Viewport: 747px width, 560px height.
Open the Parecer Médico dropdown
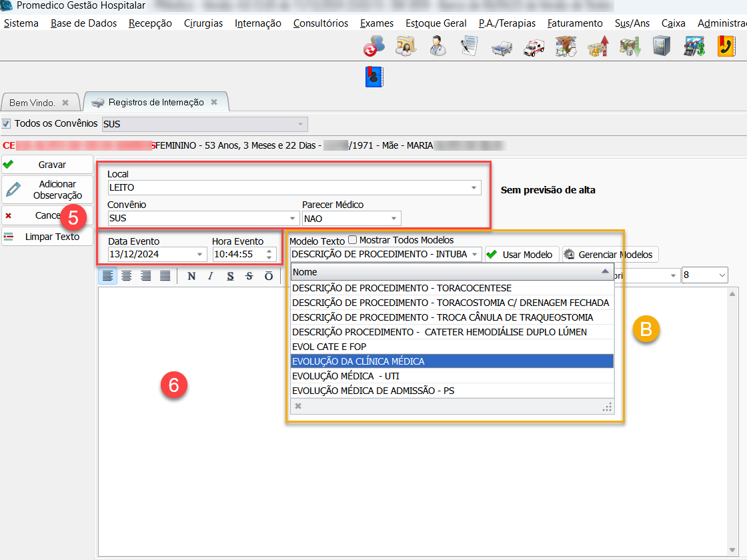394,218
